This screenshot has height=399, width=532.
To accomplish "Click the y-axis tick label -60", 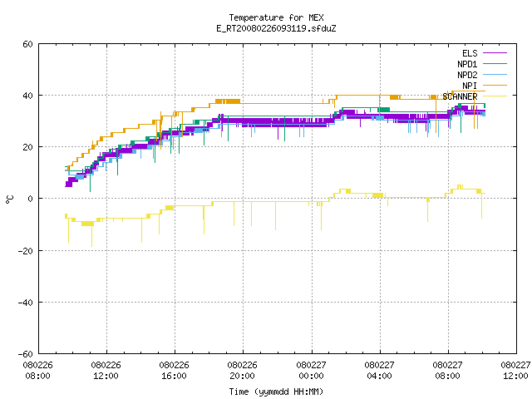I will pos(26,354).
